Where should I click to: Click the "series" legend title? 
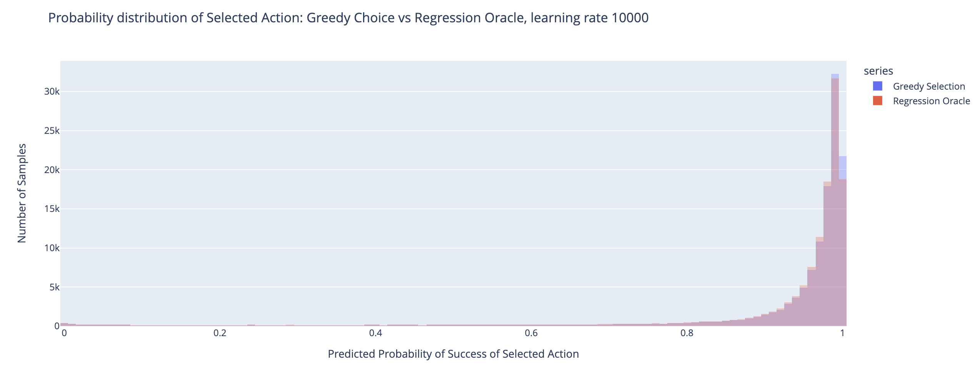point(878,71)
